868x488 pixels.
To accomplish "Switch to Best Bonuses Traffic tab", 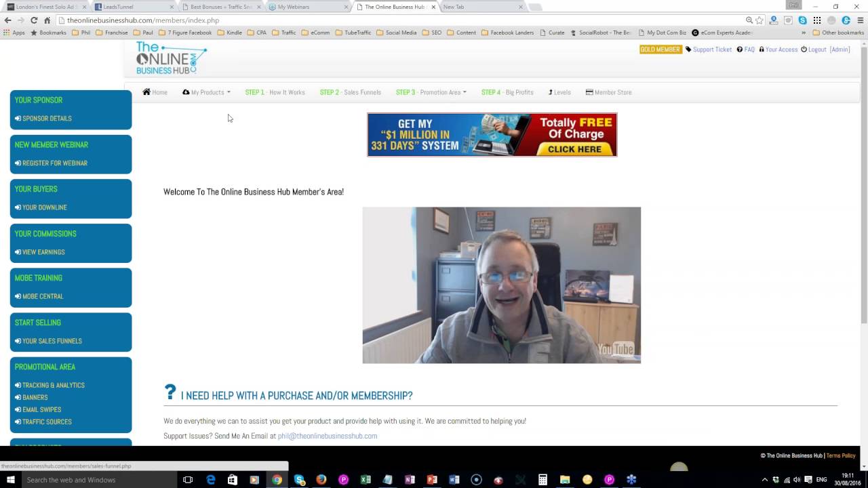I will coord(220,7).
